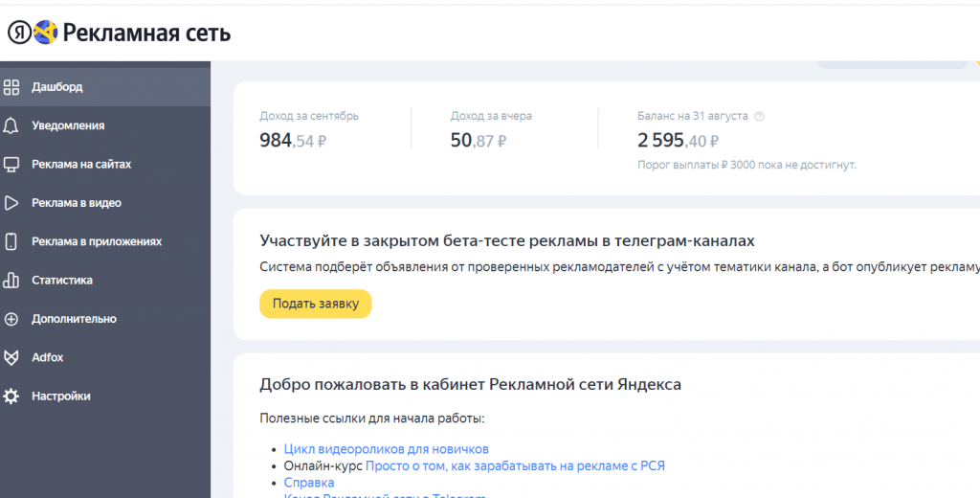Open the Дашборд menu item
Viewport: 980px width, 498px height.
[105, 87]
